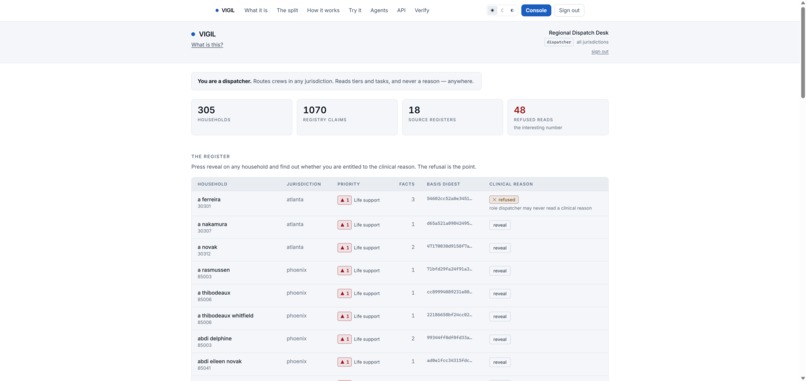Go to How it works section

(323, 10)
